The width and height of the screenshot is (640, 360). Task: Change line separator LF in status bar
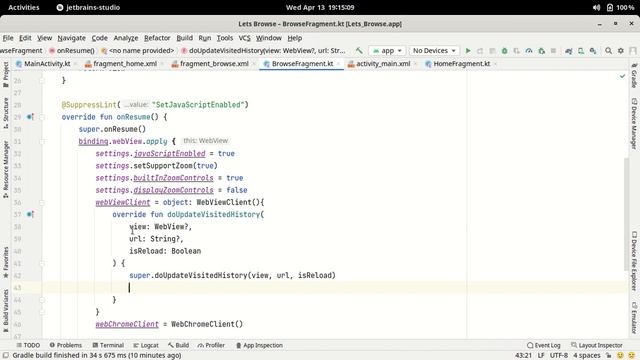tap(541, 356)
